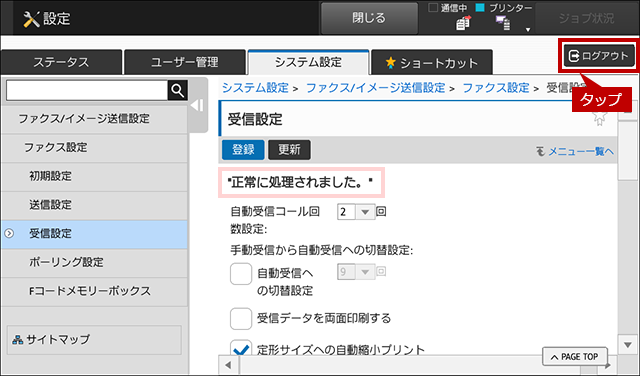Switch to the ステータス tab
The image size is (640, 376).
[x=61, y=62]
